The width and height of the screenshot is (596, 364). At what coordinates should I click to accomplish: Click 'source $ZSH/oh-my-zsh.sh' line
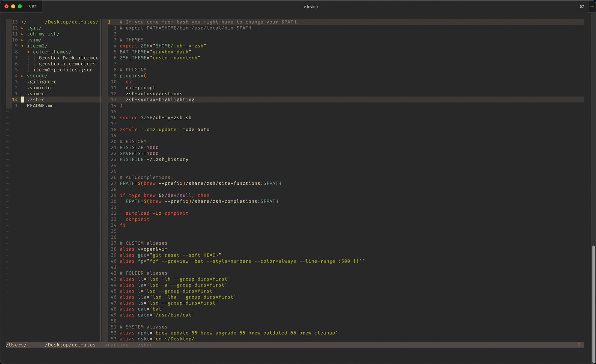tap(156, 118)
